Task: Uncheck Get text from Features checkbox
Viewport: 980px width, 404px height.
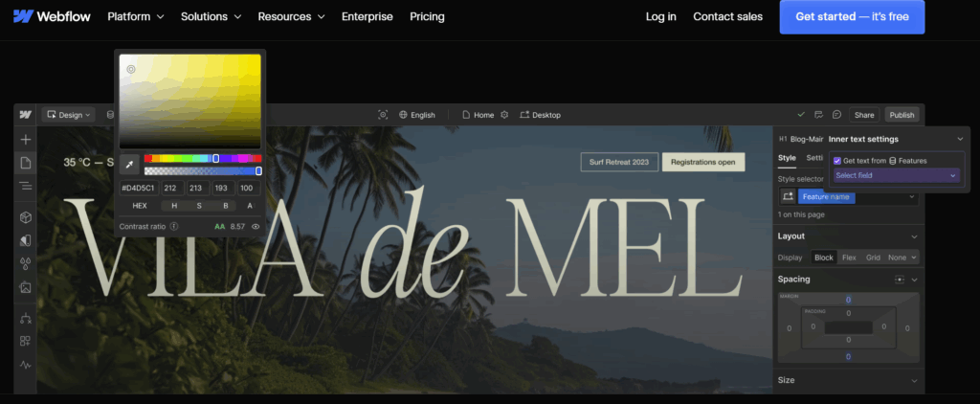Action: tap(837, 161)
